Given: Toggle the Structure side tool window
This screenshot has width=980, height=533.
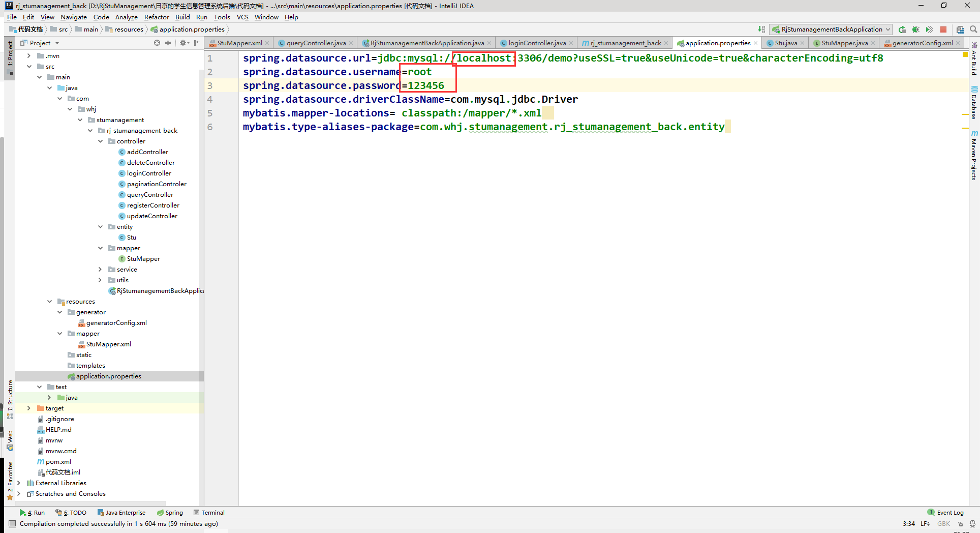Looking at the screenshot, I should [10, 399].
